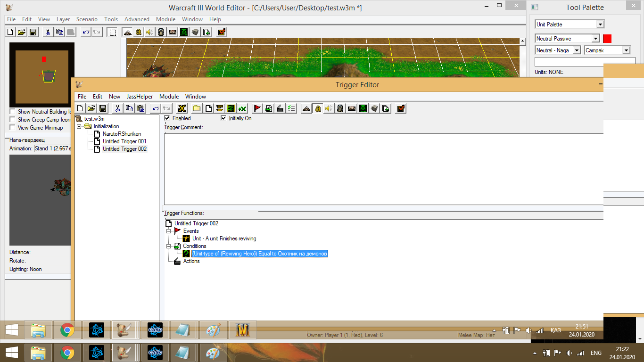Enable Show Neutral Building Icons checkbox
This screenshot has width=644, height=362.
12,112
